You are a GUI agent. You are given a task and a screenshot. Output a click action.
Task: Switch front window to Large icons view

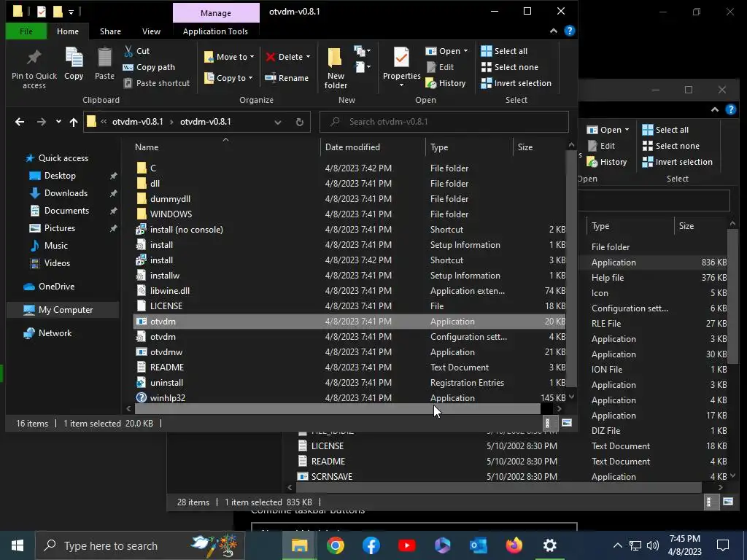[567, 423]
